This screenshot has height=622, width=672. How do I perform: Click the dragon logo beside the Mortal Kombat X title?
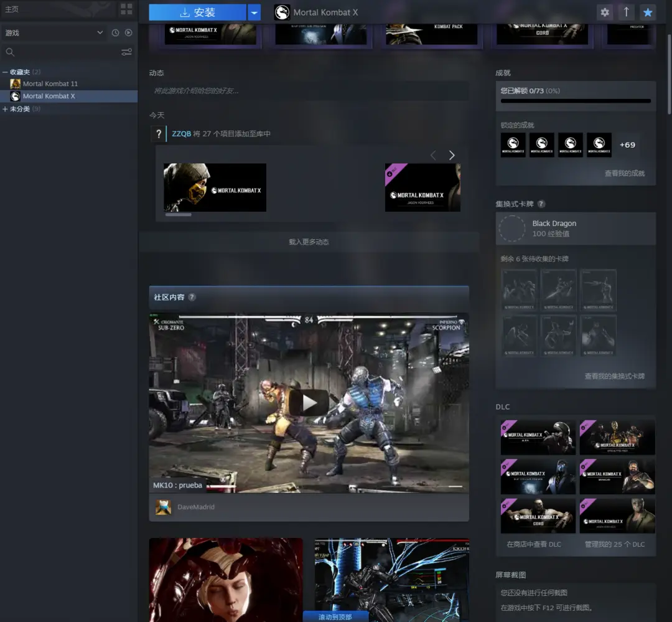(x=282, y=12)
